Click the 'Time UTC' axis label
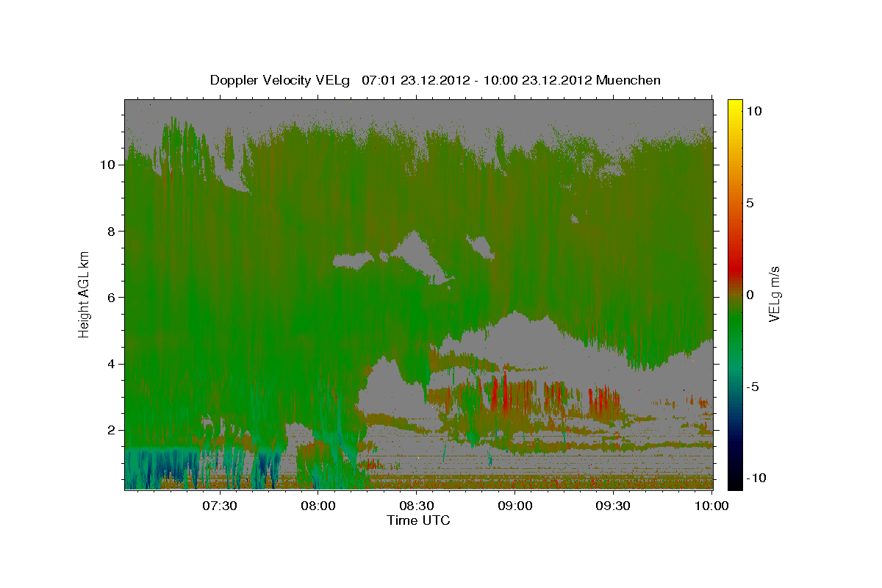 click(x=418, y=520)
